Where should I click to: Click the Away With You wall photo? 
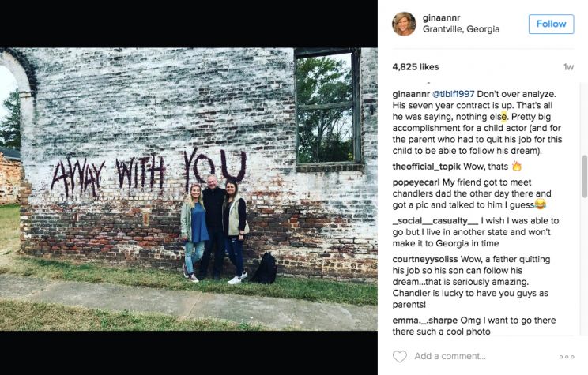189,189
